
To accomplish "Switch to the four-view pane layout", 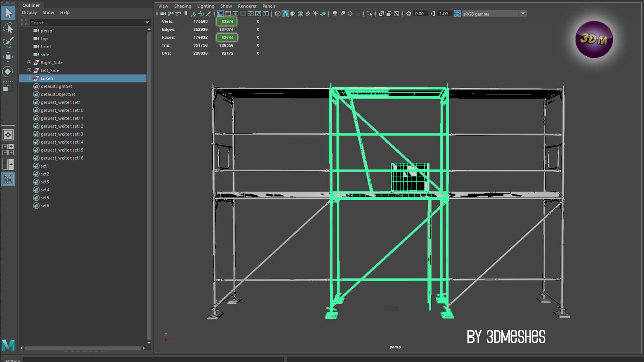I will (8, 149).
